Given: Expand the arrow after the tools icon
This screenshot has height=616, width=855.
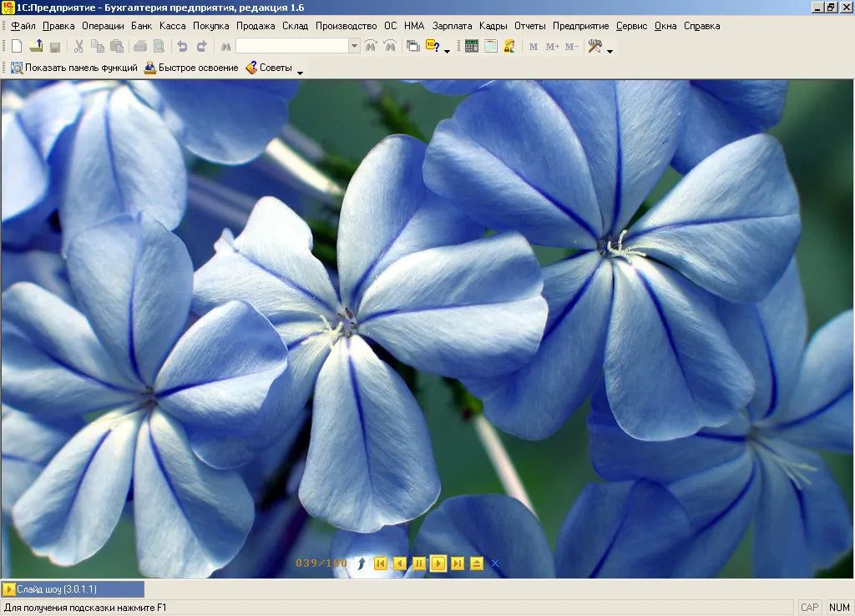Looking at the screenshot, I should tap(610, 51).
